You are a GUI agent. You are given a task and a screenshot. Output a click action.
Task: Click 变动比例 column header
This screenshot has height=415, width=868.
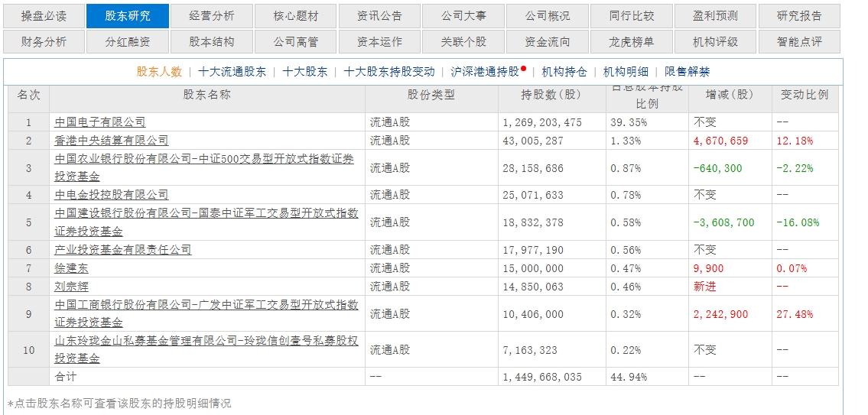click(805, 95)
